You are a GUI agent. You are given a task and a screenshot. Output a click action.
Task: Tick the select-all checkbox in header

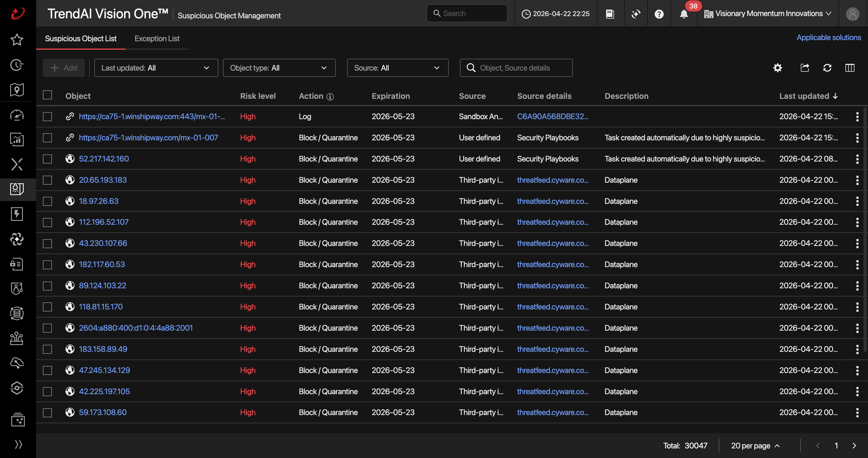tap(47, 95)
